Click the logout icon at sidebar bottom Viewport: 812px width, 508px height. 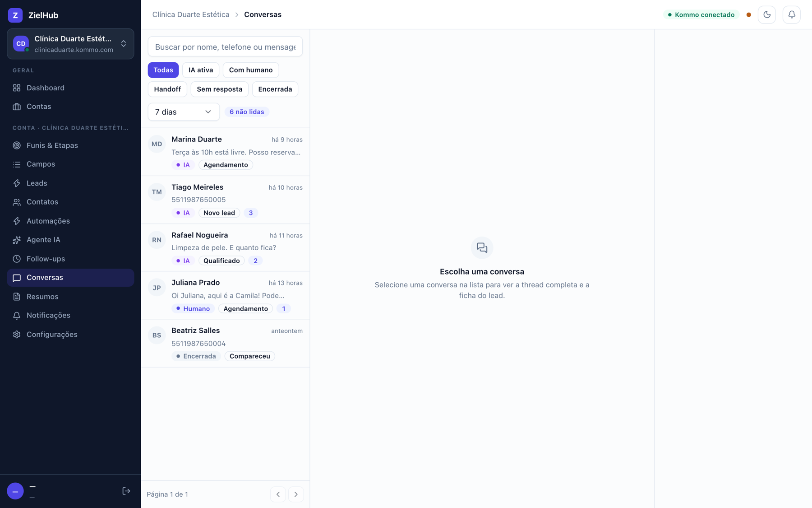pos(126,491)
